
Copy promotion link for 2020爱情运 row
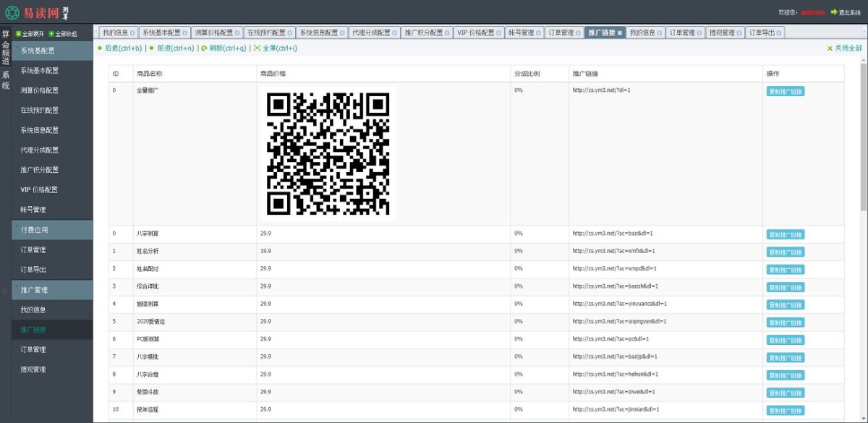[x=785, y=322]
